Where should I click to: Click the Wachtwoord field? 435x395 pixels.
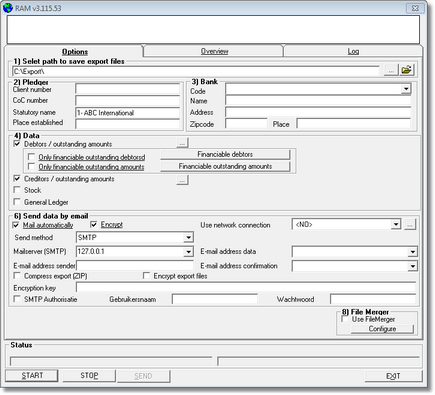(x=373, y=299)
